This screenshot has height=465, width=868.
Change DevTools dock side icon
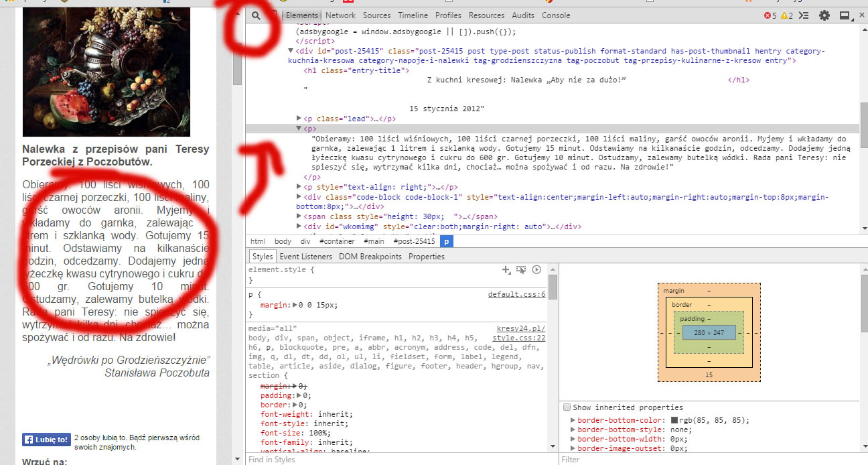click(x=845, y=15)
